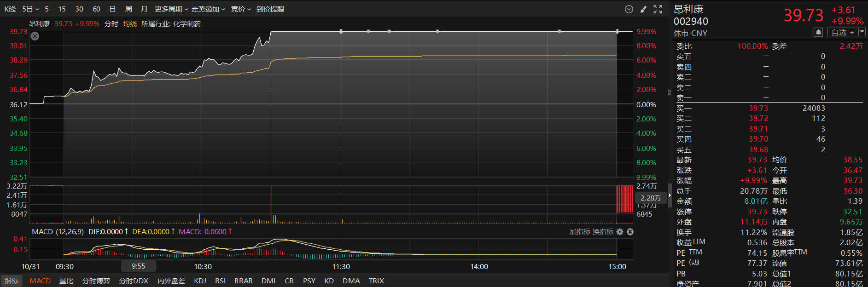
Task: Click the 指标 button in bottom bar
Action: (x=12, y=281)
